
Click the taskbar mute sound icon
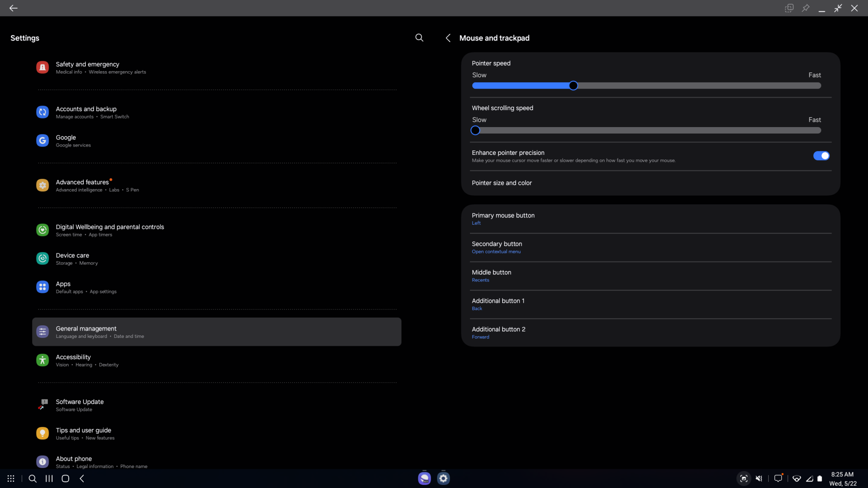(759, 478)
